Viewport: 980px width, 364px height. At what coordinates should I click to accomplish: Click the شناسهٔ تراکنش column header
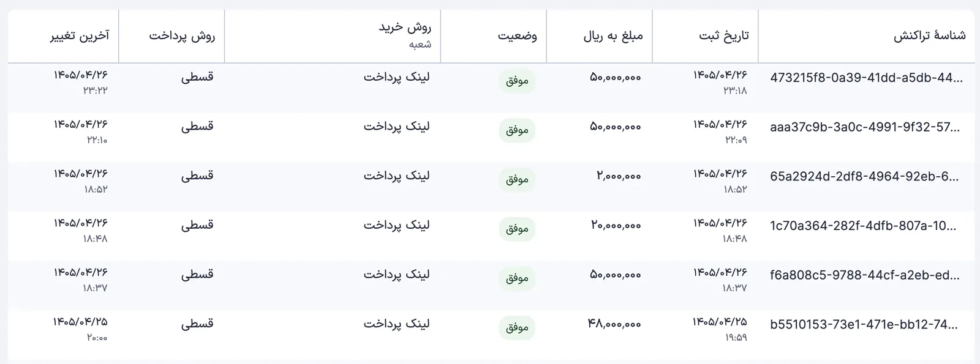929,36
